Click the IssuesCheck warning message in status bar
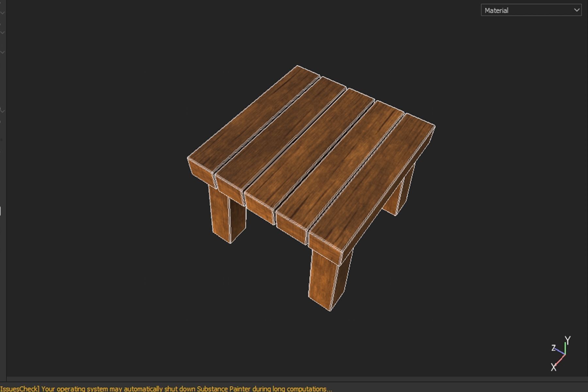This screenshot has height=392, width=588. 166,389
